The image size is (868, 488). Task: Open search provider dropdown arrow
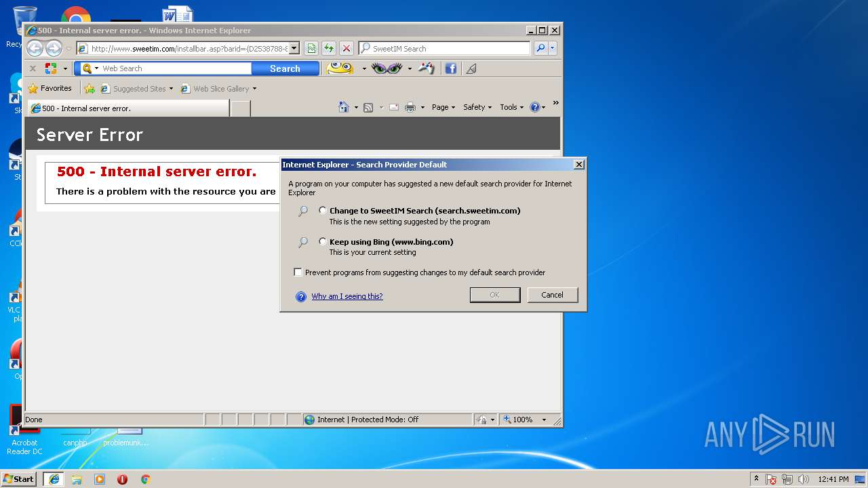(x=553, y=48)
